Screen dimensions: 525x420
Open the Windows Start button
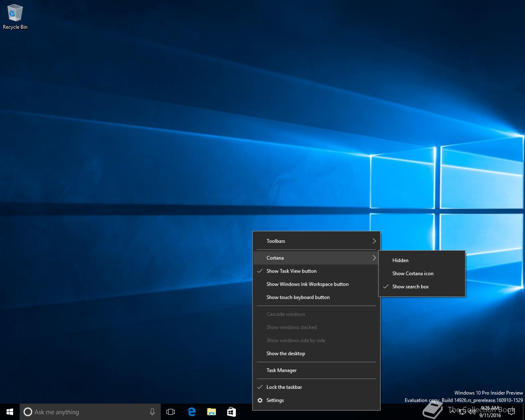10,412
